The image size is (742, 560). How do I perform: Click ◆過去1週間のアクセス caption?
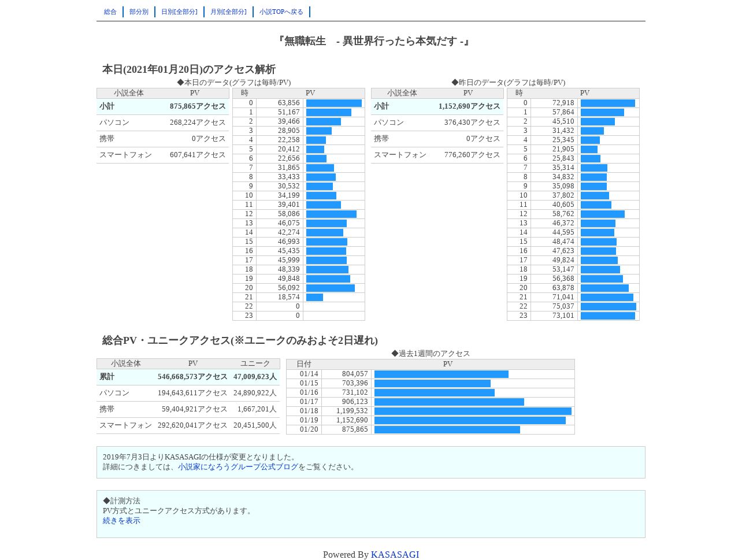431,354
